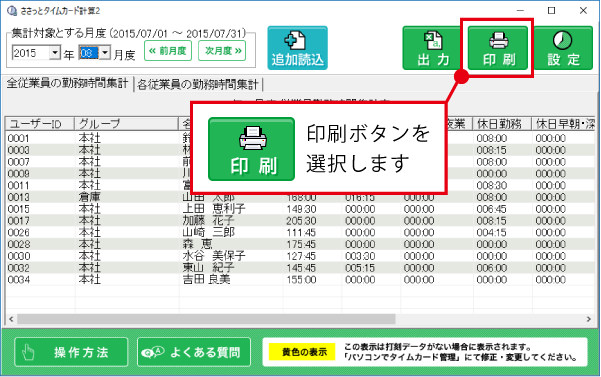Viewport: 601px width, 377px height.
Task: Select user ID 0030 cell
Action: (x=18, y=256)
